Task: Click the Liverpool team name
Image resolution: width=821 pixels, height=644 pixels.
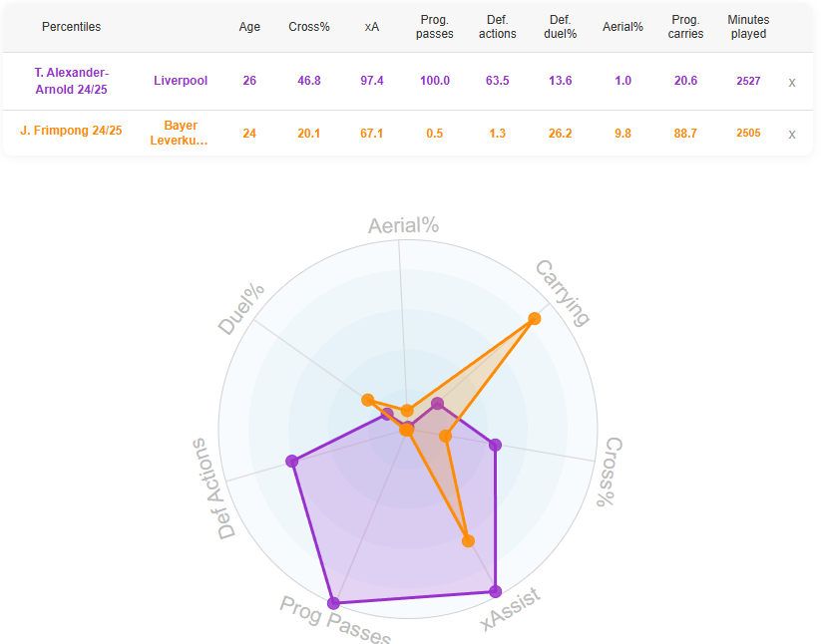Action: [x=181, y=81]
